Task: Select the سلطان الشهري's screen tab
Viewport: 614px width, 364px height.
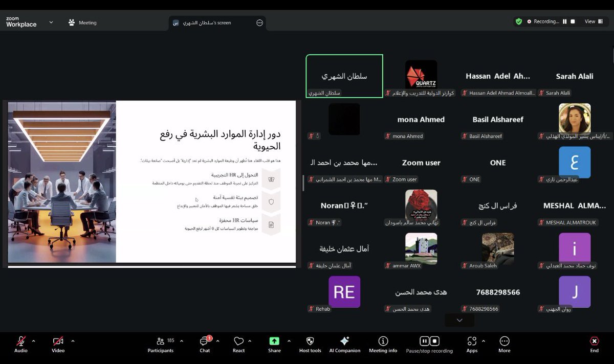Action: 210,22
